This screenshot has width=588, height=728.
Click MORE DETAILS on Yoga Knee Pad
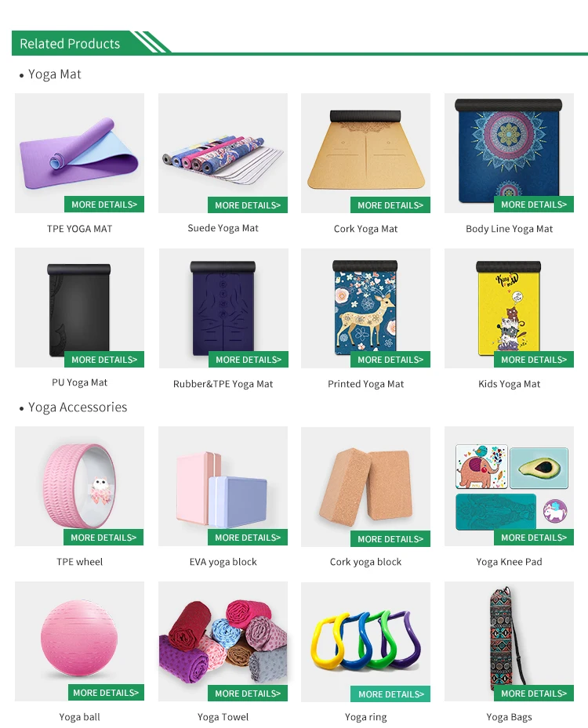tap(534, 537)
